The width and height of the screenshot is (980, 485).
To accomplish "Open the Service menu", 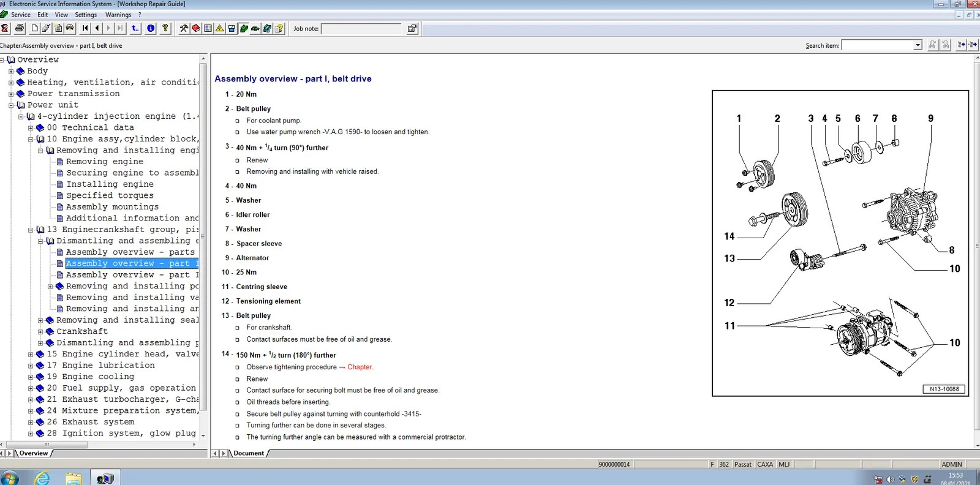I will pos(21,15).
